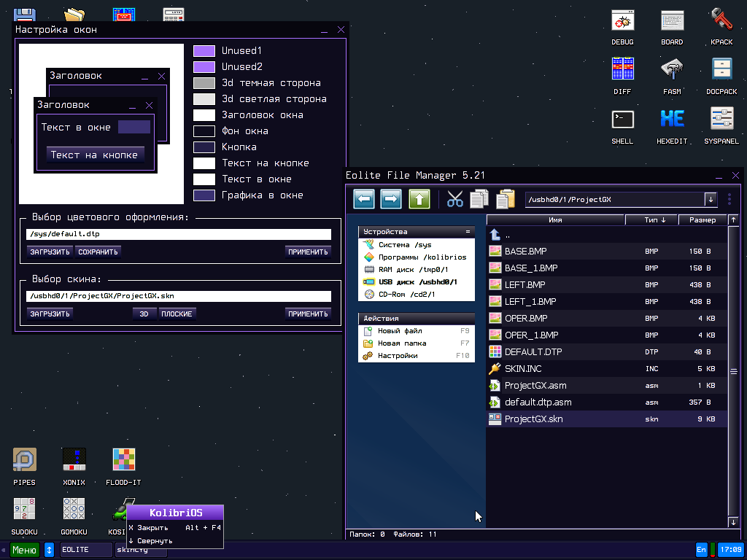Viewport: 747px width, 560px height.
Task: Toggle the 3D skin style option
Action: point(144,313)
